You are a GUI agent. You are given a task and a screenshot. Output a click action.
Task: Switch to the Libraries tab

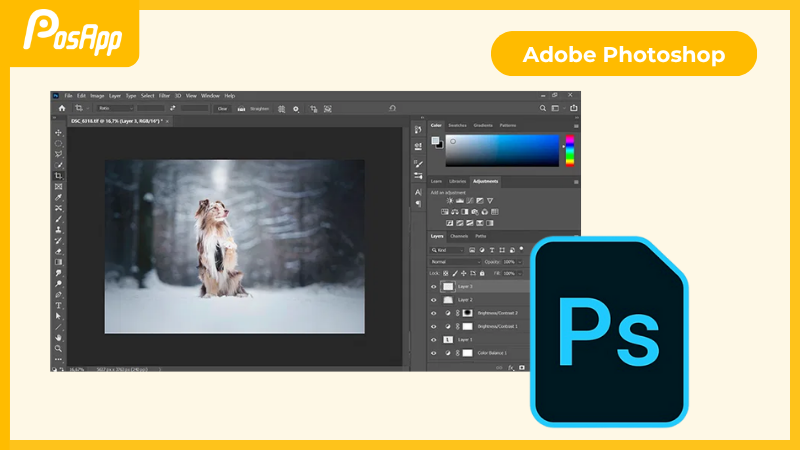click(457, 182)
